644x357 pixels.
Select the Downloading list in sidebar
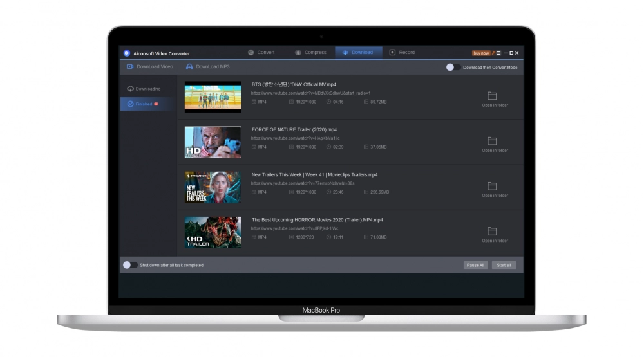(144, 89)
